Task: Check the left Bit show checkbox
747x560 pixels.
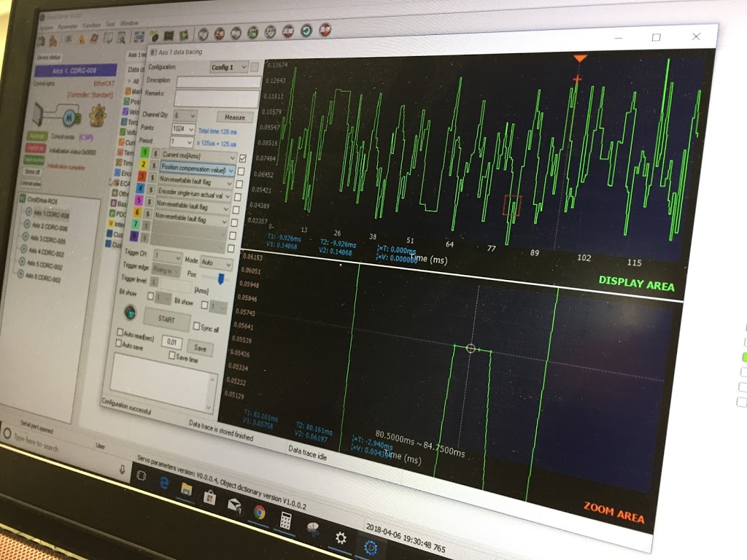Action: pos(150,296)
